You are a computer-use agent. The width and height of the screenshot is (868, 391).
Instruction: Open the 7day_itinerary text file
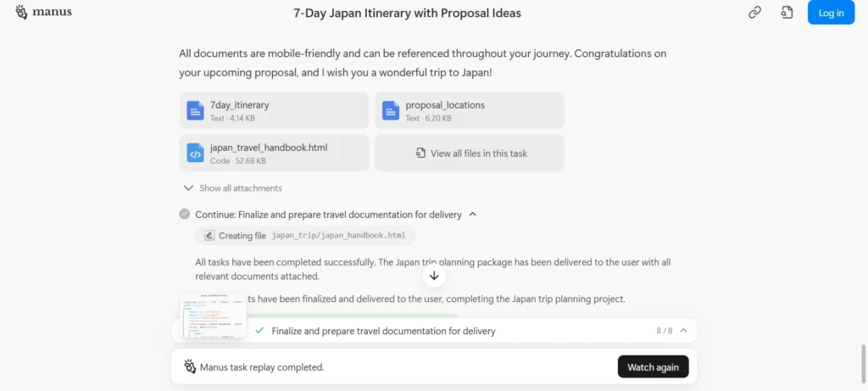pyautogui.click(x=274, y=110)
